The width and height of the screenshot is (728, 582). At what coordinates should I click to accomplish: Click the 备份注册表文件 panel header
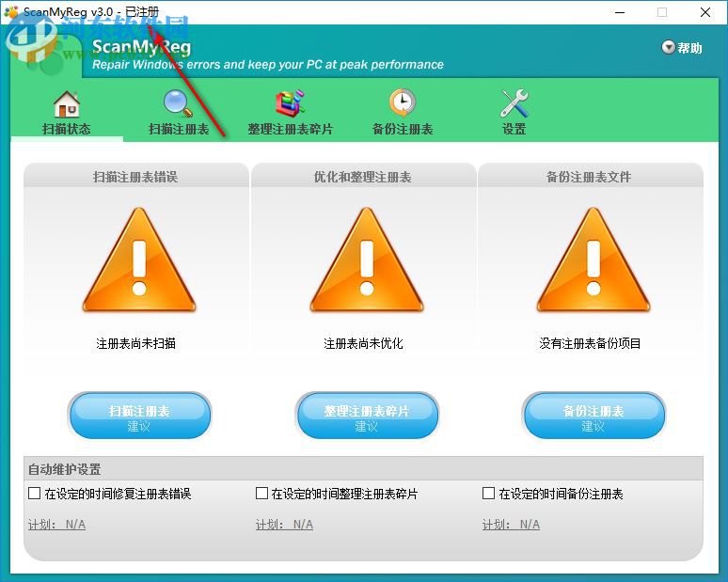coord(590,177)
